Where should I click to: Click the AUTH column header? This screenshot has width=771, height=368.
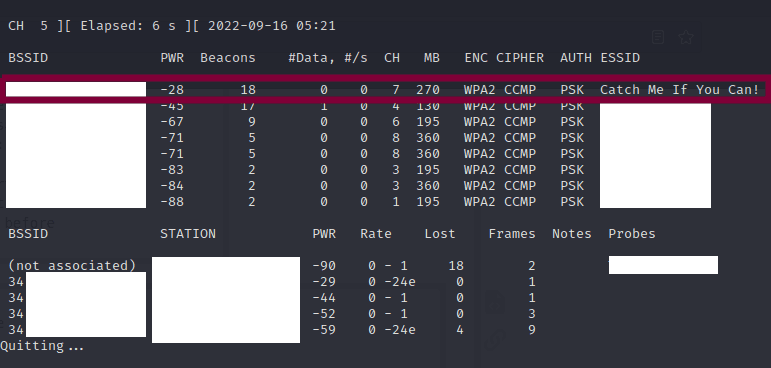(576, 58)
